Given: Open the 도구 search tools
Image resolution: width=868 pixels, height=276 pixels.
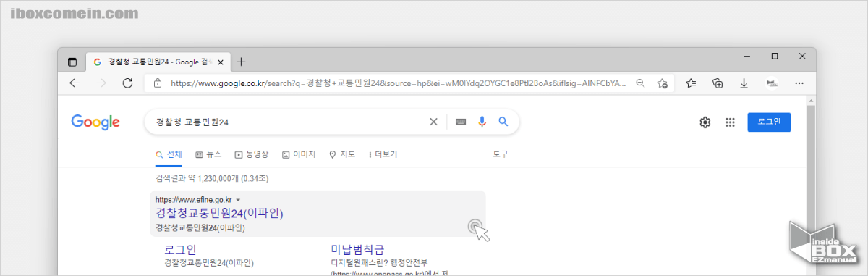Looking at the screenshot, I should (501, 154).
